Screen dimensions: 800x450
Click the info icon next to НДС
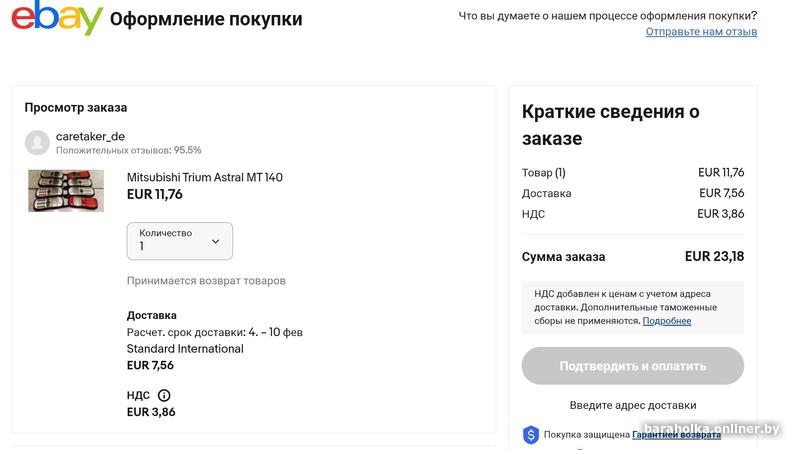(164, 395)
